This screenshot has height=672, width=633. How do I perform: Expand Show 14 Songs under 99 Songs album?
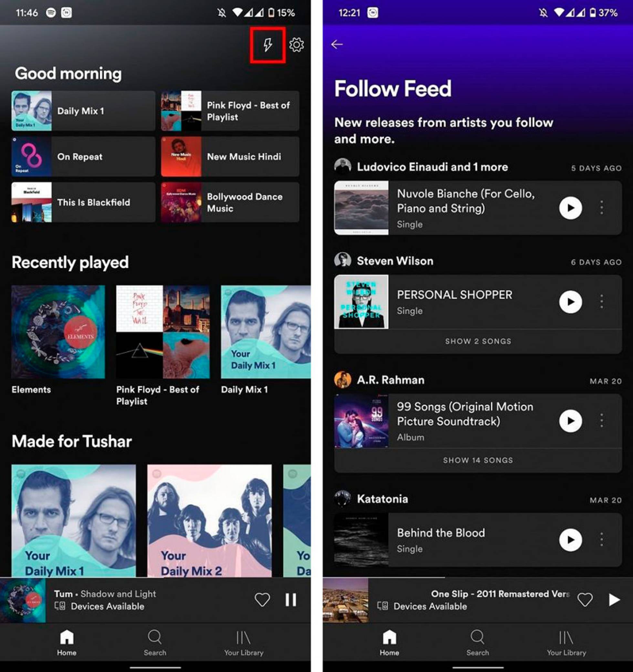tap(478, 460)
